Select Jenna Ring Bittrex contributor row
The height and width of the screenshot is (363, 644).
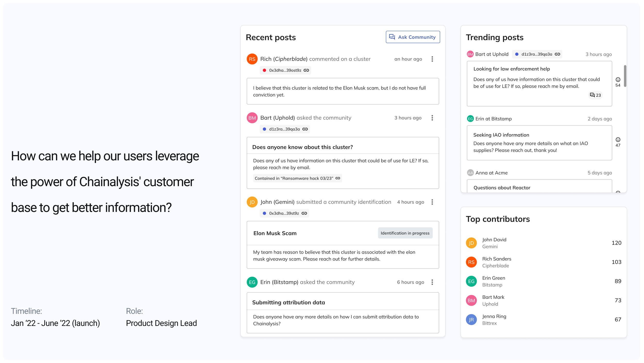click(494, 320)
